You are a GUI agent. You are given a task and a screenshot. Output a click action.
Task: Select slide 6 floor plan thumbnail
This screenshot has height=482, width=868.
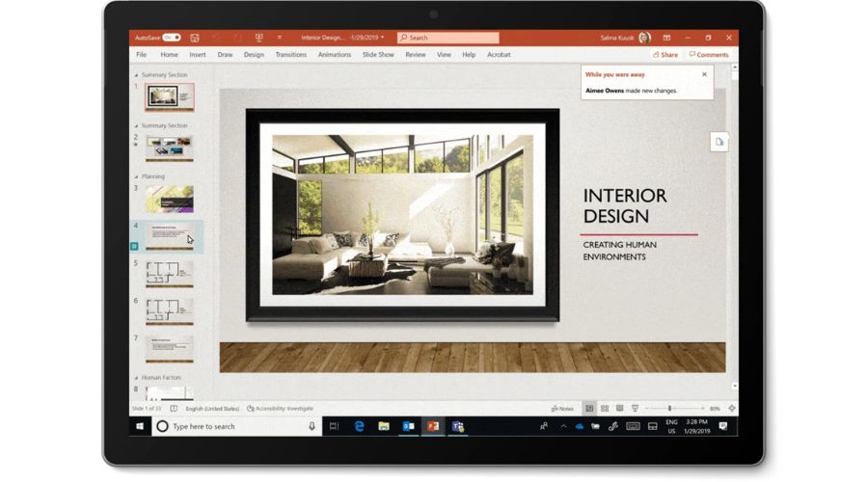pyautogui.click(x=170, y=311)
